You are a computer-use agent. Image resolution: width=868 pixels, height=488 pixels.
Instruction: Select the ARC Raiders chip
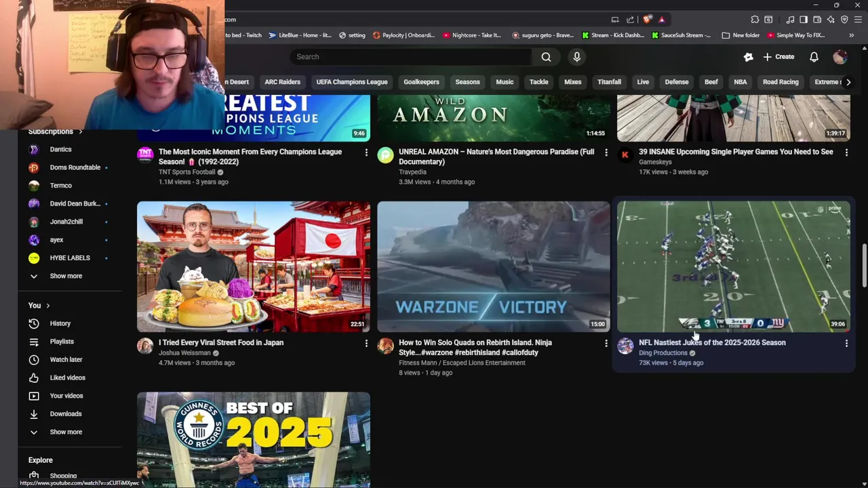click(282, 82)
